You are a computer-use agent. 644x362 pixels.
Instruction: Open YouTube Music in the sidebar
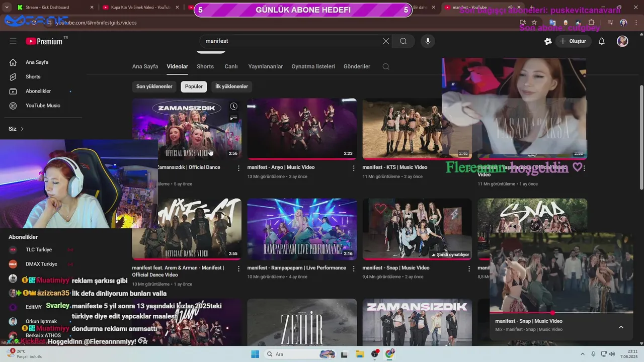point(43,106)
